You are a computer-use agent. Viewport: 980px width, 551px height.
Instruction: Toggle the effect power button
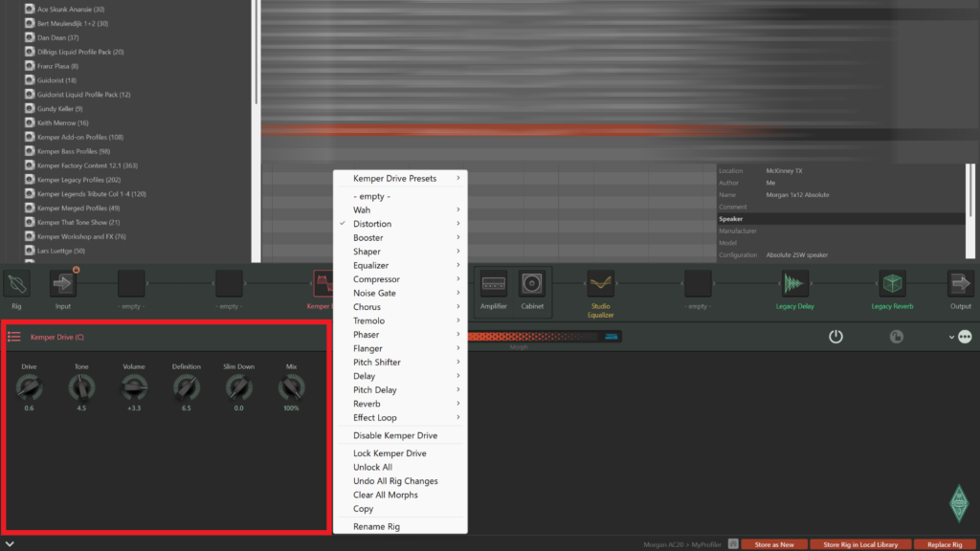835,337
